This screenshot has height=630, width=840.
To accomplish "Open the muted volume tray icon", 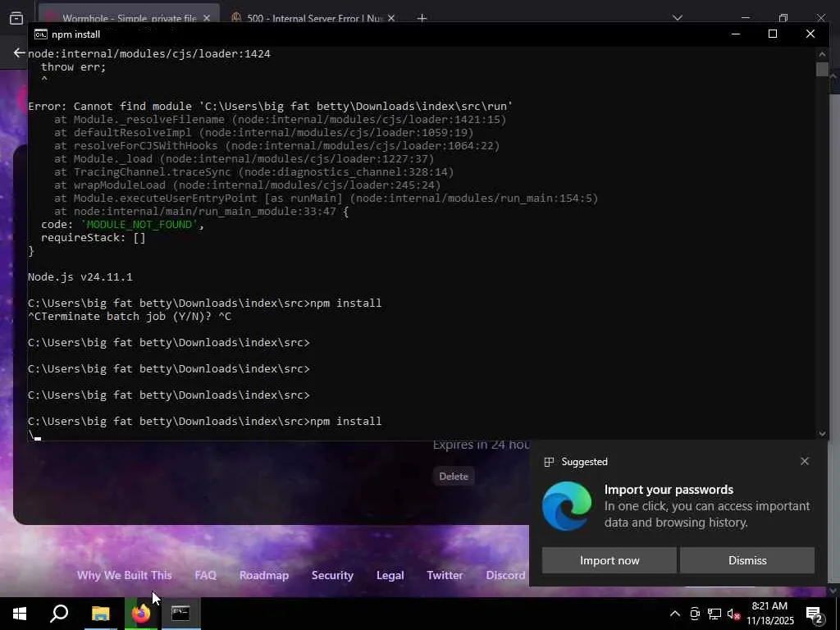I will [734, 614].
